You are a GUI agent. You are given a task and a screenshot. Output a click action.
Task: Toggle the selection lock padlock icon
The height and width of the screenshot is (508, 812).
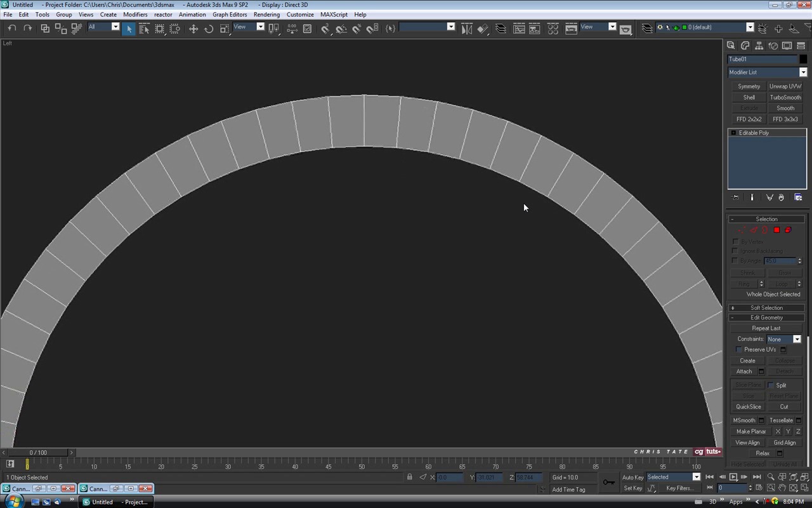[x=410, y=478]
